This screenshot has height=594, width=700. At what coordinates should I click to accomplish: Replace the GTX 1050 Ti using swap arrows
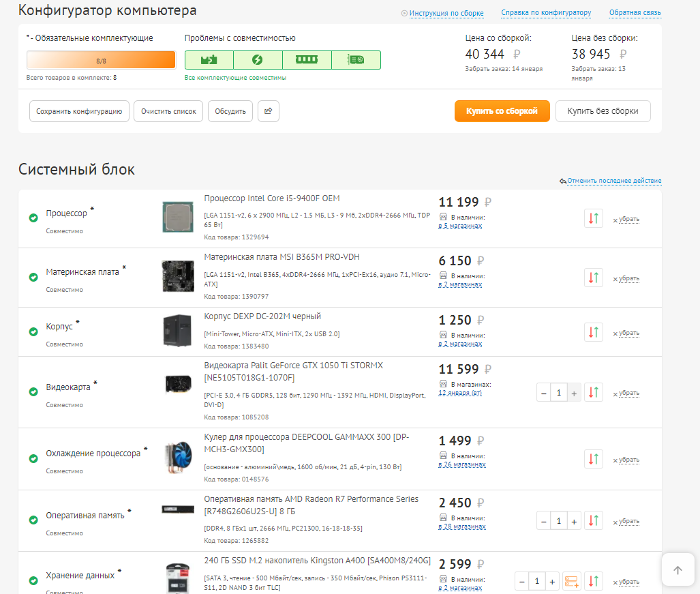593,392
